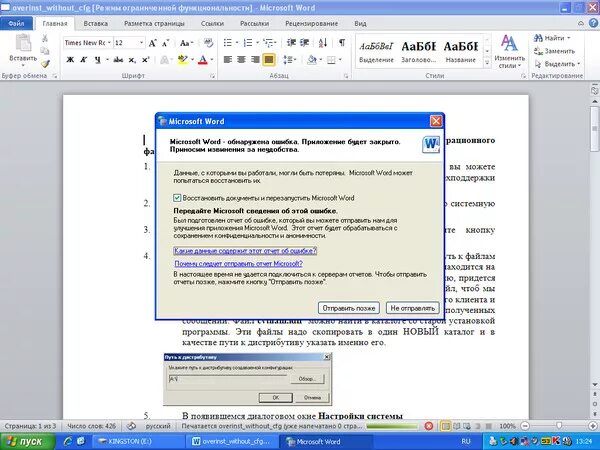Click the text highlight color icon
600x450 pixels.
[183, 60]
